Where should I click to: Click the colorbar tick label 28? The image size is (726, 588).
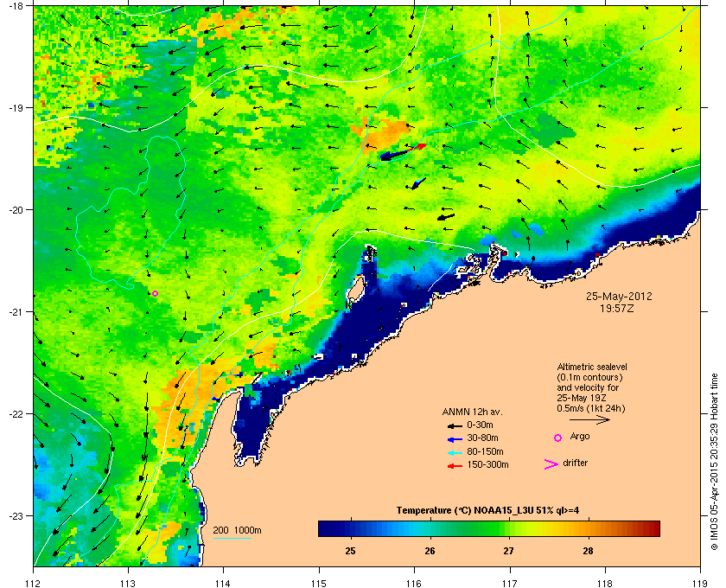tap(588, 551)
